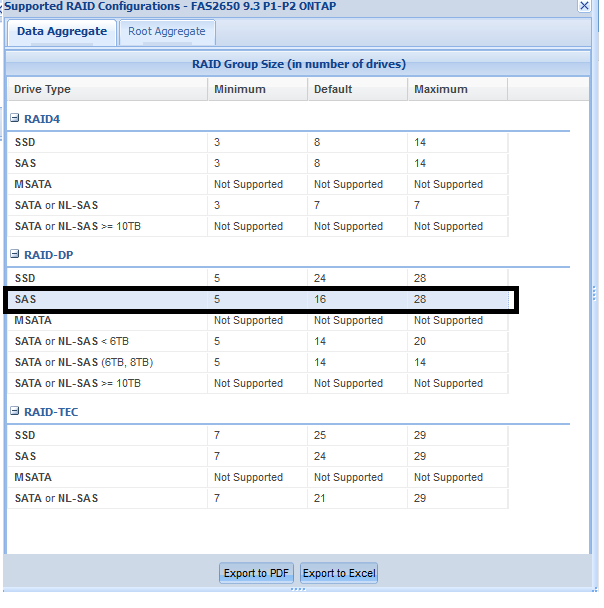
Task: Click the Maximum column header
Action: pos(458,89)
